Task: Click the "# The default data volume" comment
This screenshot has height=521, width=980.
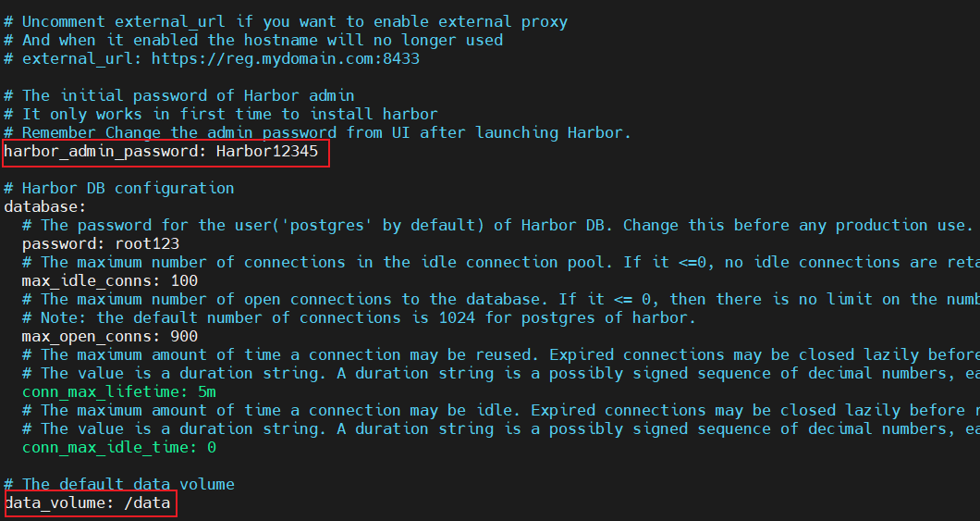Action: [119, 484]
